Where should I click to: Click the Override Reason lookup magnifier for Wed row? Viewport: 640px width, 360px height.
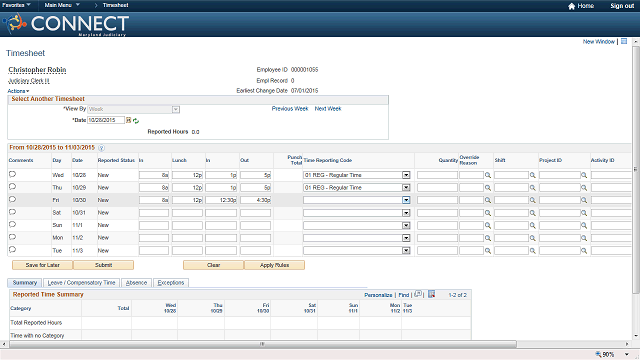(x=488, y=175)
